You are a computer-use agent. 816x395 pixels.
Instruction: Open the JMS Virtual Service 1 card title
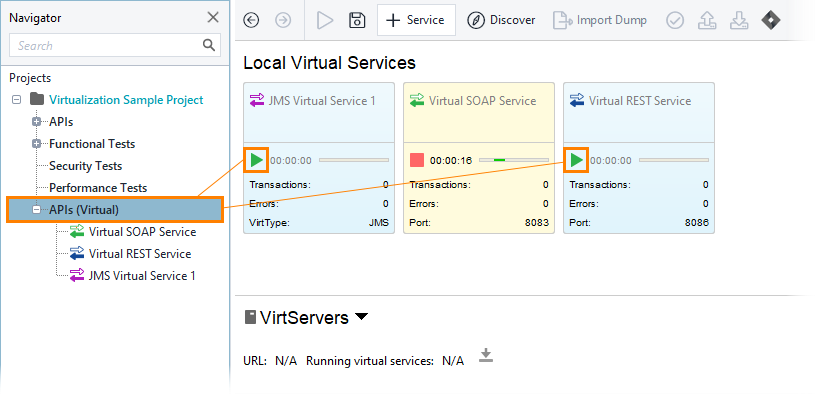pyautogui.click(x=322, y=100)
